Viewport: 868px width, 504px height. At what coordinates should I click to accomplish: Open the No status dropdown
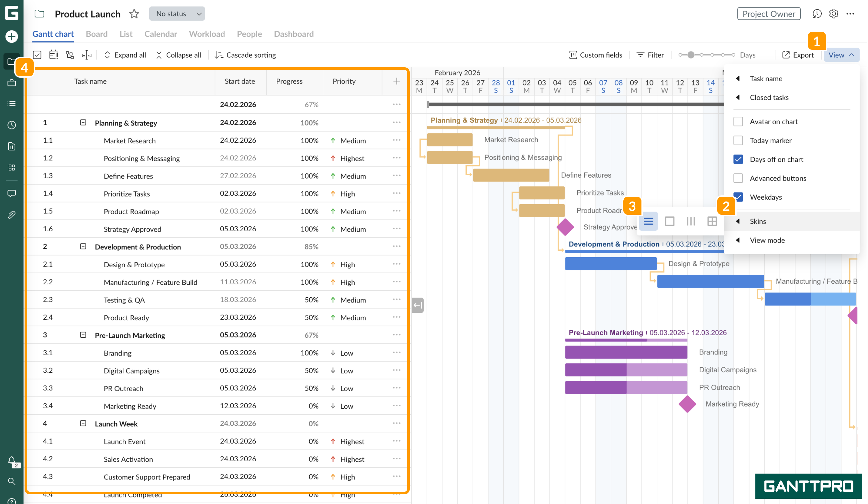pos(177,14)
